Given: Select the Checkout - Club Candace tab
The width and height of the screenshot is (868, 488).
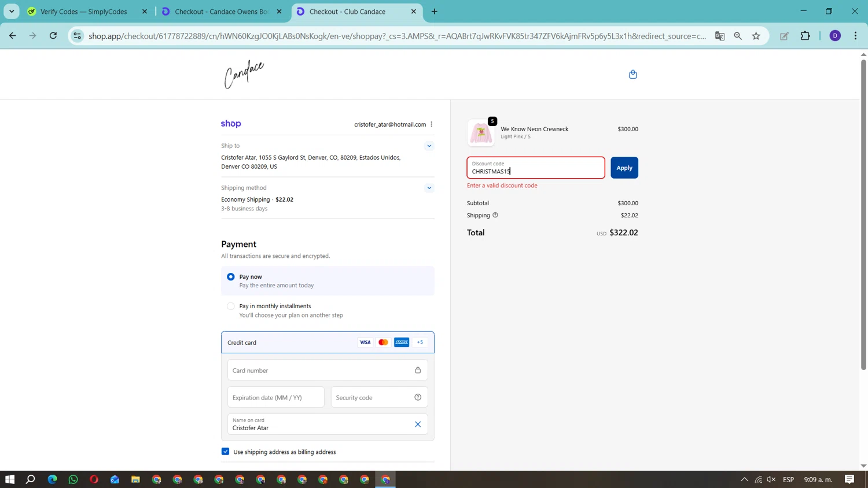Looking at the screenshot, I should 356,12.
